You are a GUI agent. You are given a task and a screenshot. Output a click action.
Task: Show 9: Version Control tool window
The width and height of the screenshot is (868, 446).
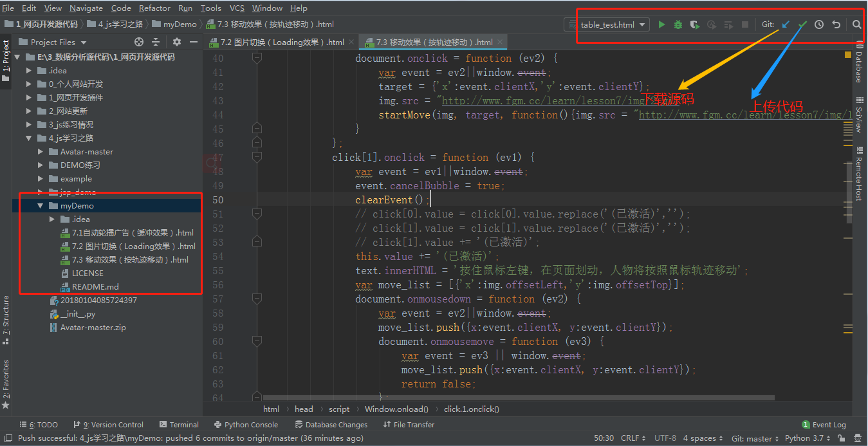coord(108,425)
